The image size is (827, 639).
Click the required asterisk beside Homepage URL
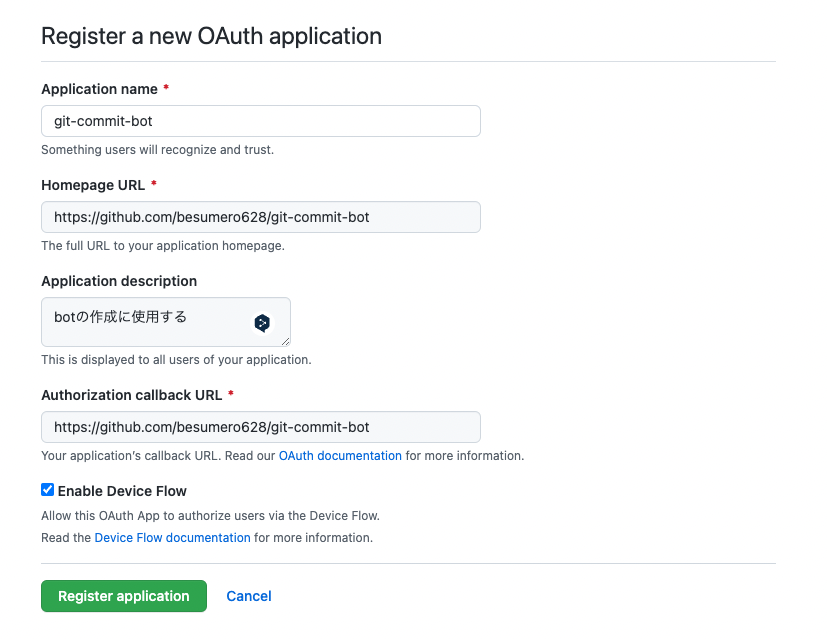click(156, 184)
